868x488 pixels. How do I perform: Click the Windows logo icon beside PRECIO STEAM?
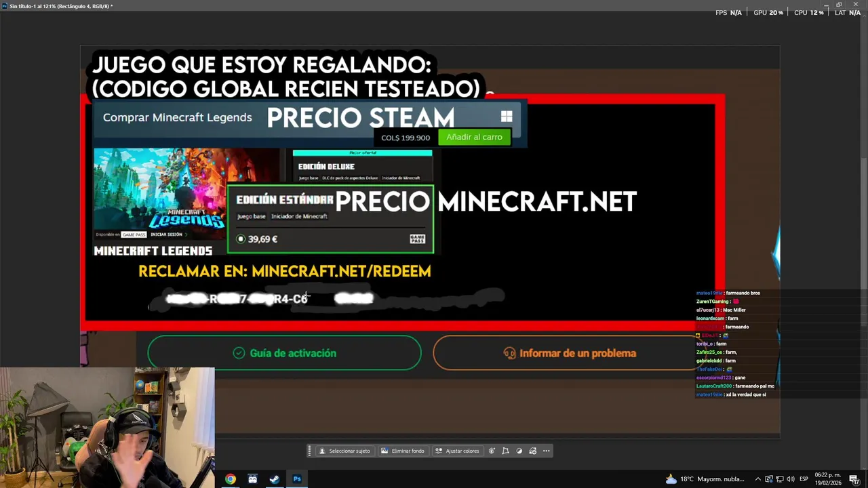[507, 117]
